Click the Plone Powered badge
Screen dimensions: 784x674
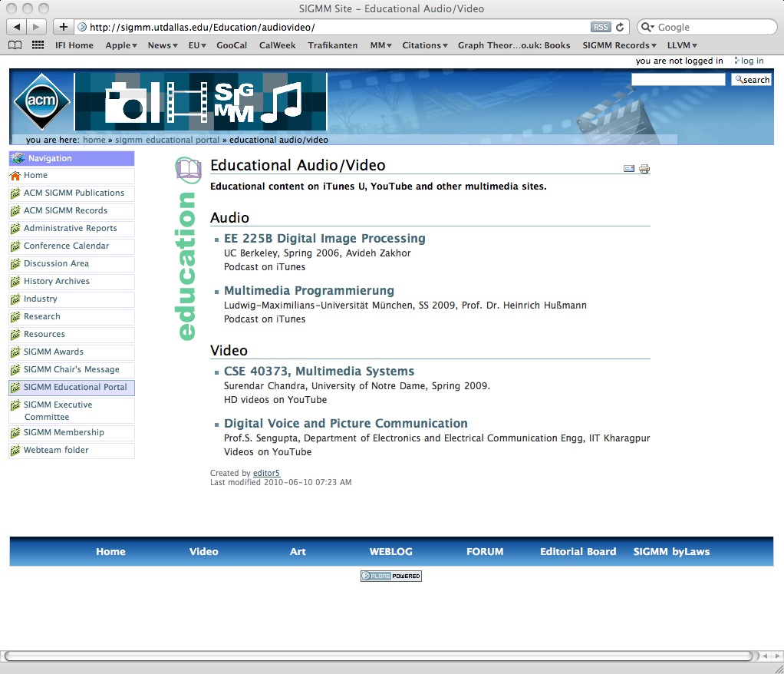pyautogui.click(x=391, y=576)
